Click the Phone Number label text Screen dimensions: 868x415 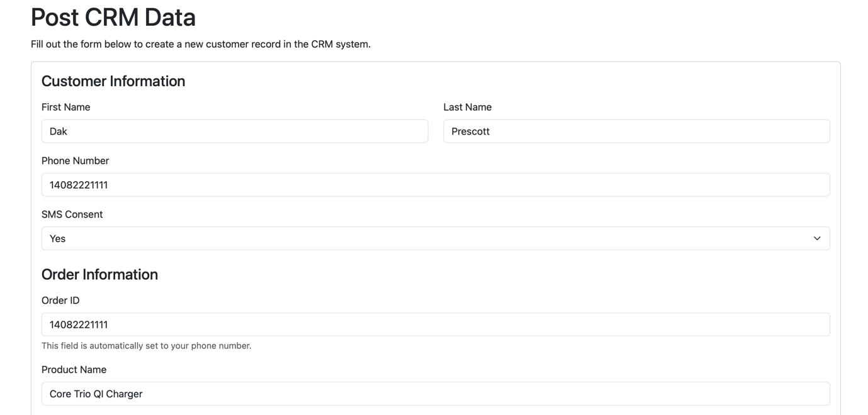76,161
